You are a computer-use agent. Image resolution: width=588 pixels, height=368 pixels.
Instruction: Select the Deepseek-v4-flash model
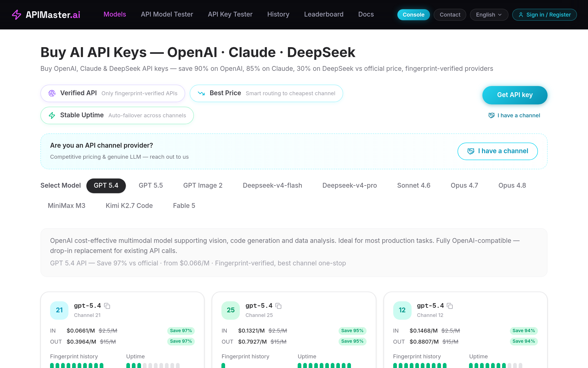pyautogui.click(x=272, y=185)
